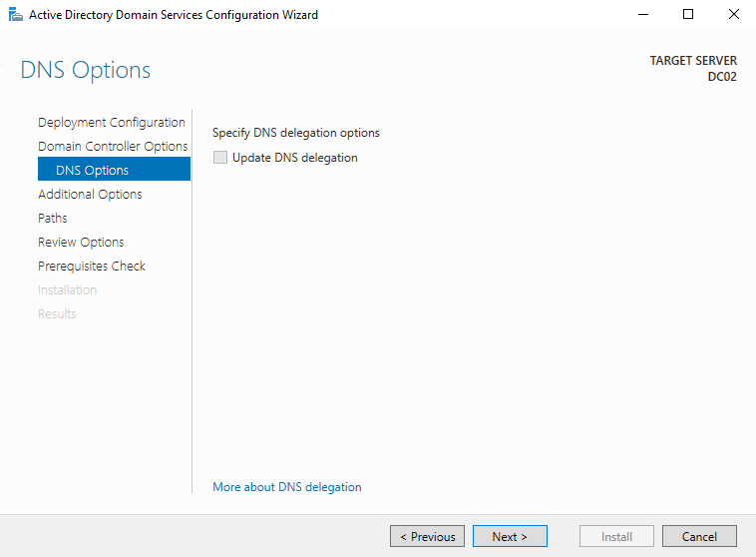This screenshot has height=557, width=756.
Task: Proceed with the Next button
Action: [510, 536]
